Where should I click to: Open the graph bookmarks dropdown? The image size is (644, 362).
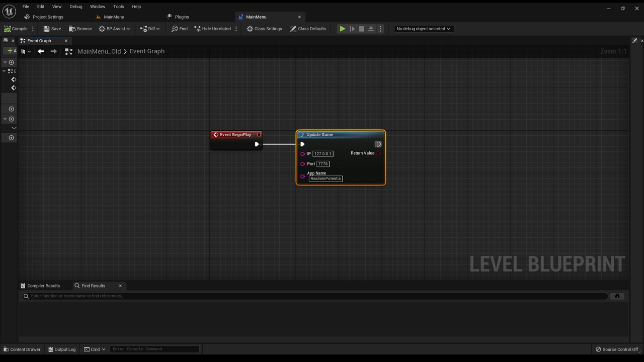(26, 51)
